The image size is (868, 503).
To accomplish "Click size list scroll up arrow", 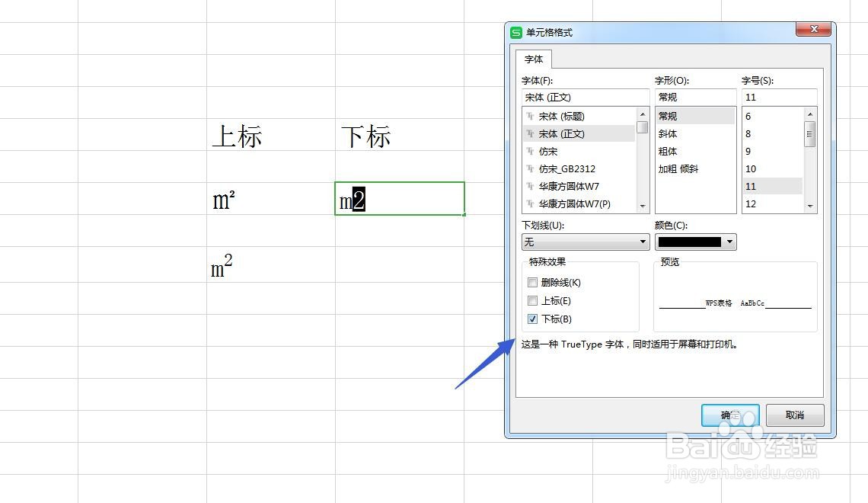I will coord(810,114).
